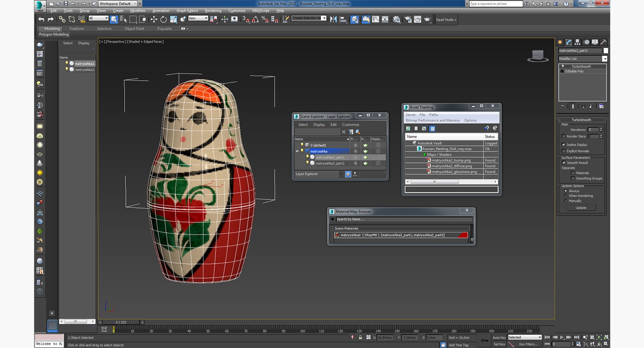This screenshot has height=348, width=644.
Task: Enable Explicit Normals checkbox
Action: [x=563, y=151]
